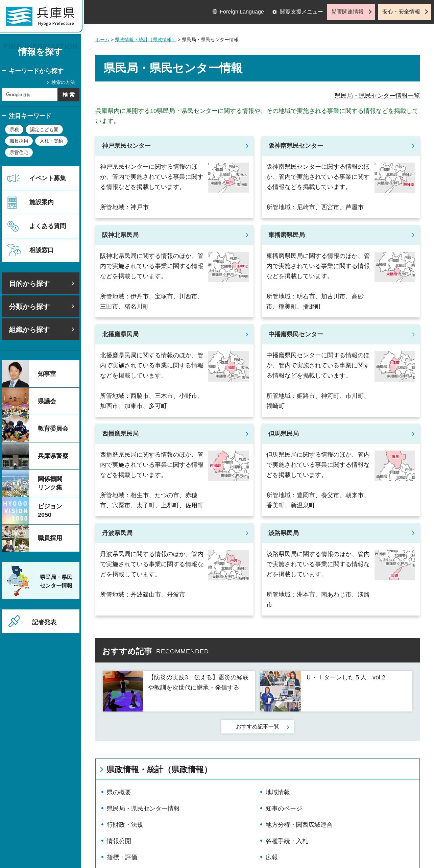Open the HYOGO VISION 2050 image

(x=15, y=511)
